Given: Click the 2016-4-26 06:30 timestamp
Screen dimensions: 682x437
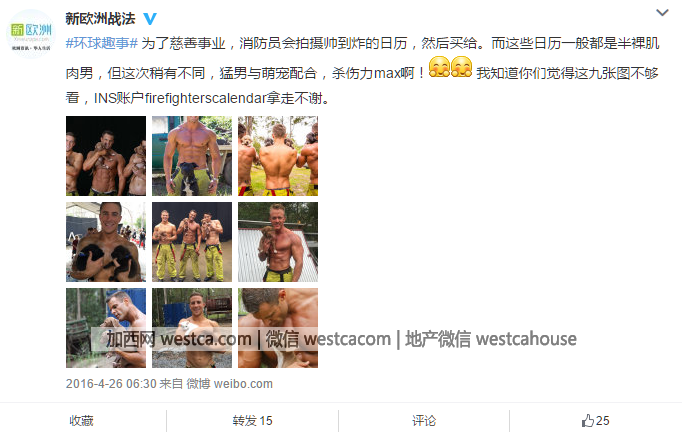Looking at the screenshot, I should click(x=111, y=384).
